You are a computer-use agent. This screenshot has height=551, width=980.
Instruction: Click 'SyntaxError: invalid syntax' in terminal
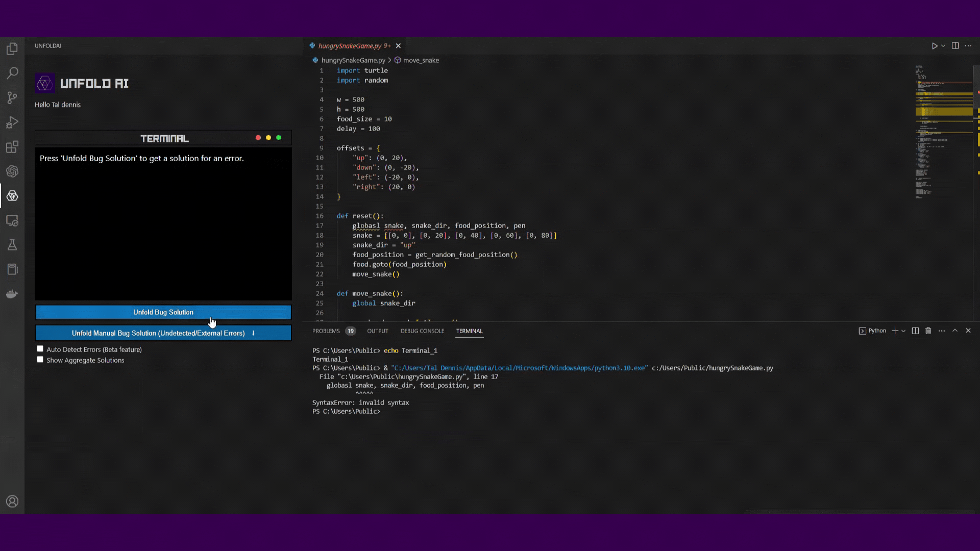[x=360, y=403]
